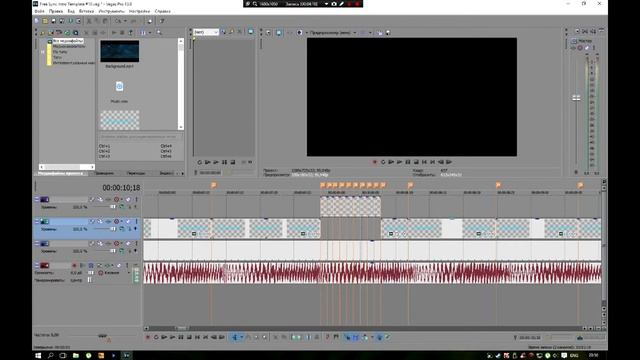Start media preview in Project Media toolbar
Viewport: 640px width, 360px height.
coord(114,32)
